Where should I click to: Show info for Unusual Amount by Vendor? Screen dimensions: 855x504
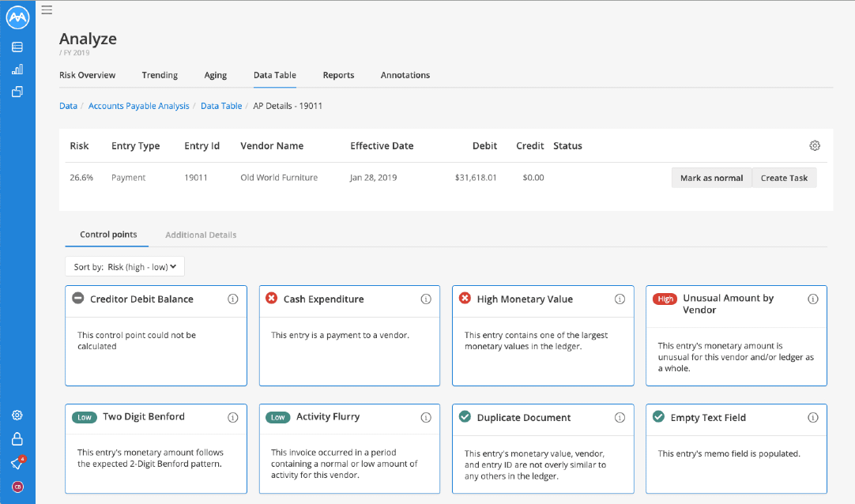click(813, 299)
